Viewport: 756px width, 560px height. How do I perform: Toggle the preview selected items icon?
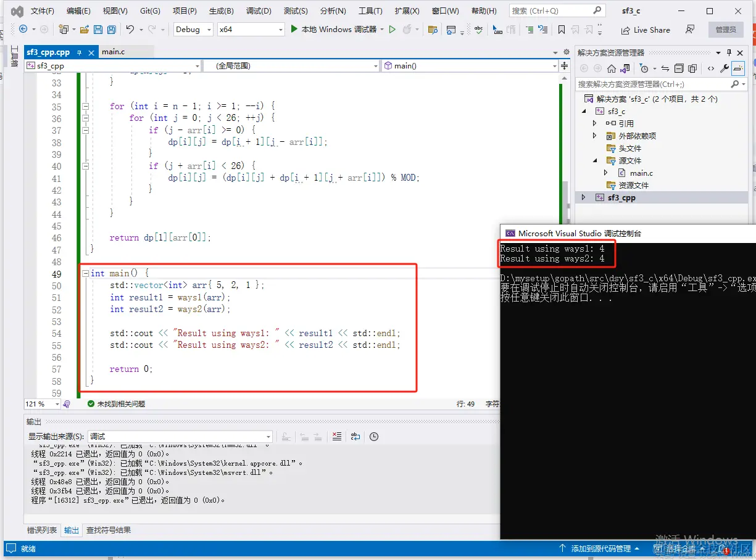tap(739, 68)
